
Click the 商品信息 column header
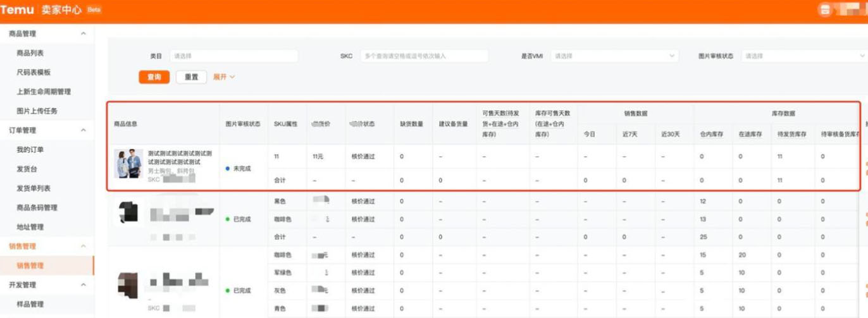pos(125,124)
